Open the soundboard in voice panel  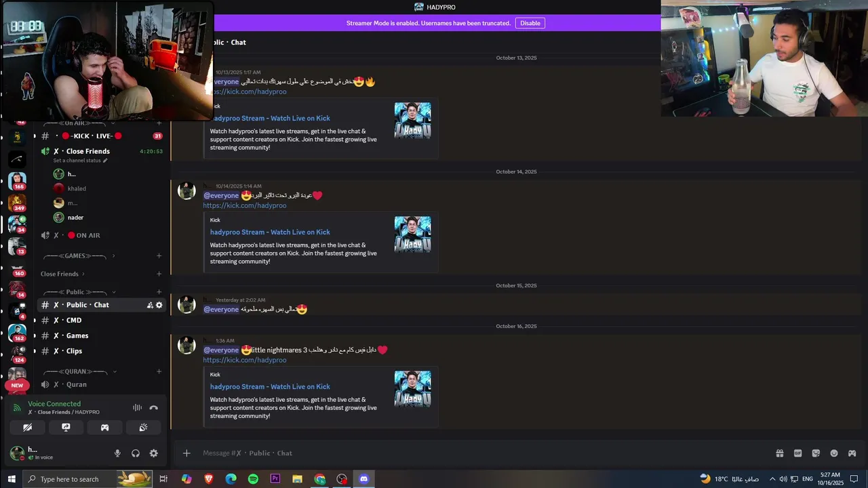tap(143, 428)
